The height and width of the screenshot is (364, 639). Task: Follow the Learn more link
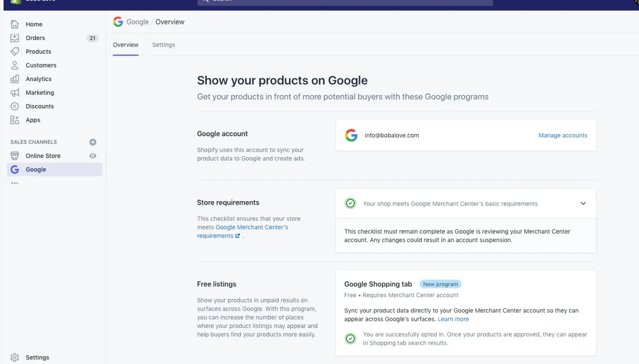453,319
